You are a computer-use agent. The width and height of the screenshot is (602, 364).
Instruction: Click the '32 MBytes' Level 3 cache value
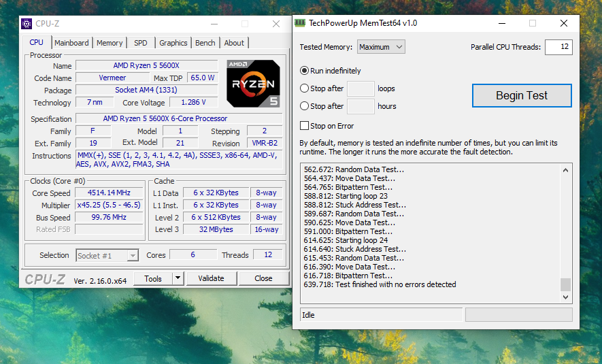[216, 229]
